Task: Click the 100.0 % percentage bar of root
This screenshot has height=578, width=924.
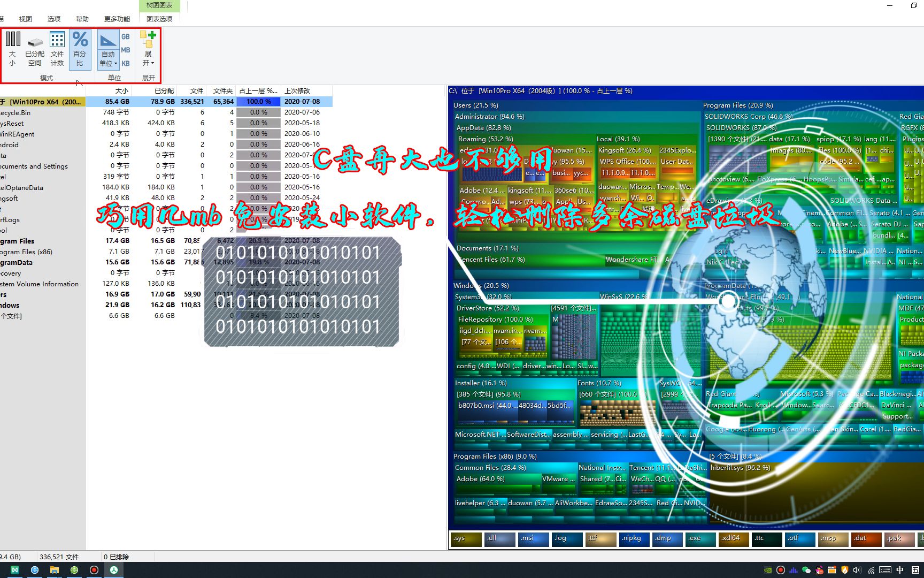Action: tap(258, 102)
